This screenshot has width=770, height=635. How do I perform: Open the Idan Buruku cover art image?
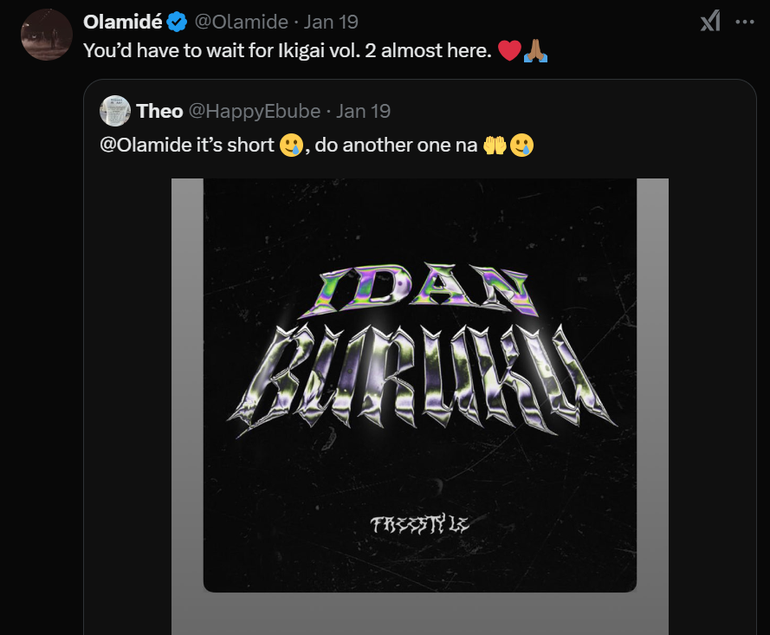[419, 385]
